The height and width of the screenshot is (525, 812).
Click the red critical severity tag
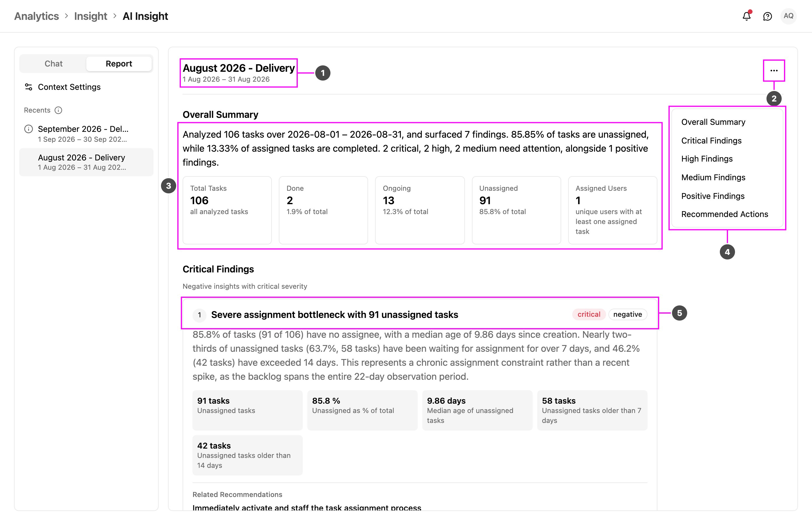coord(589,314)
